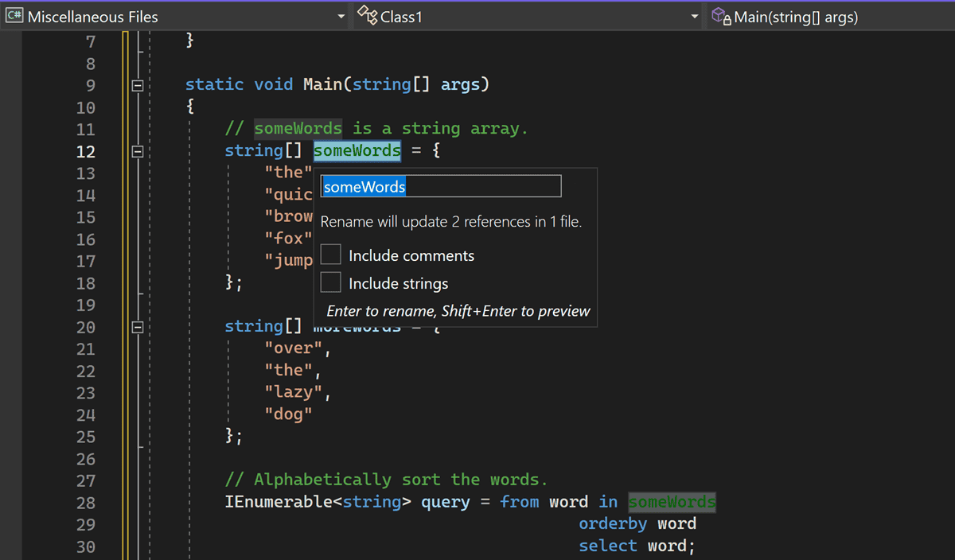Click the someWords rename input field

click(441, 186)
